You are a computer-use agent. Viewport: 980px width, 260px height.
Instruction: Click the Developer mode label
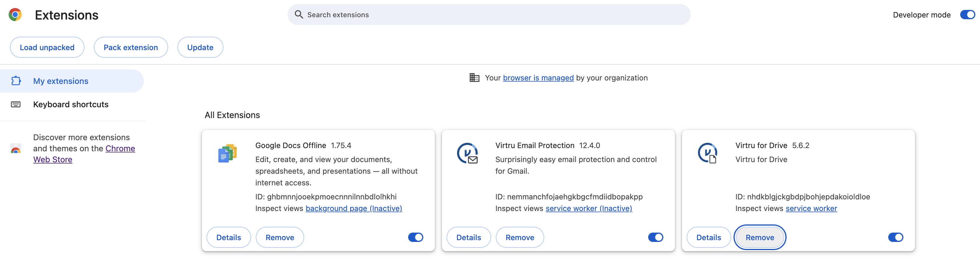(921, 15)
